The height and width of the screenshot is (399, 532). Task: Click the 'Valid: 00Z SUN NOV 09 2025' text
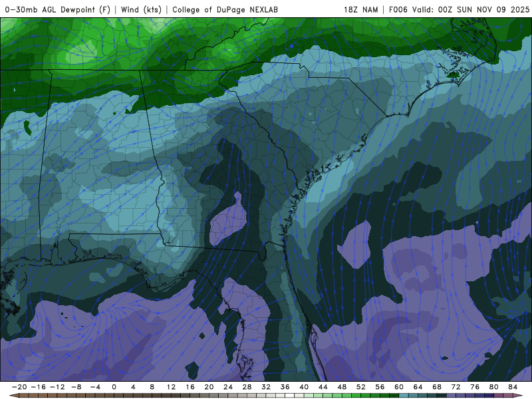471,9
